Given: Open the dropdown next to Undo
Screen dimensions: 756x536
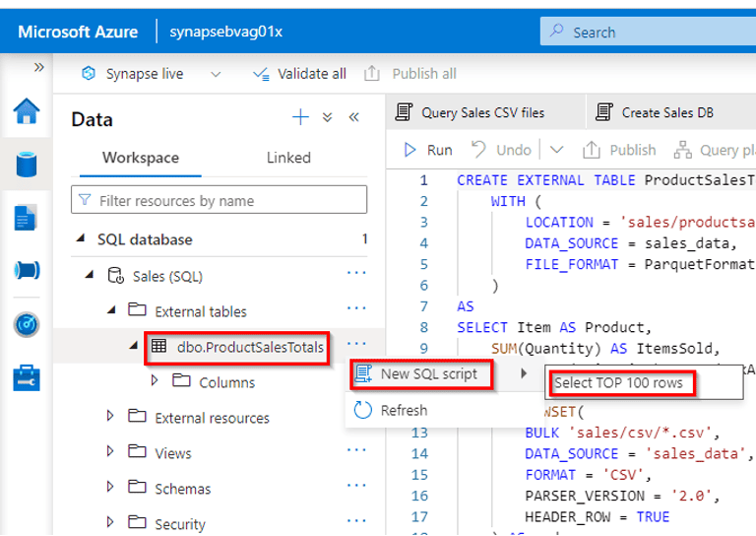Looking at the screenshot, I should tap(556, 150).
